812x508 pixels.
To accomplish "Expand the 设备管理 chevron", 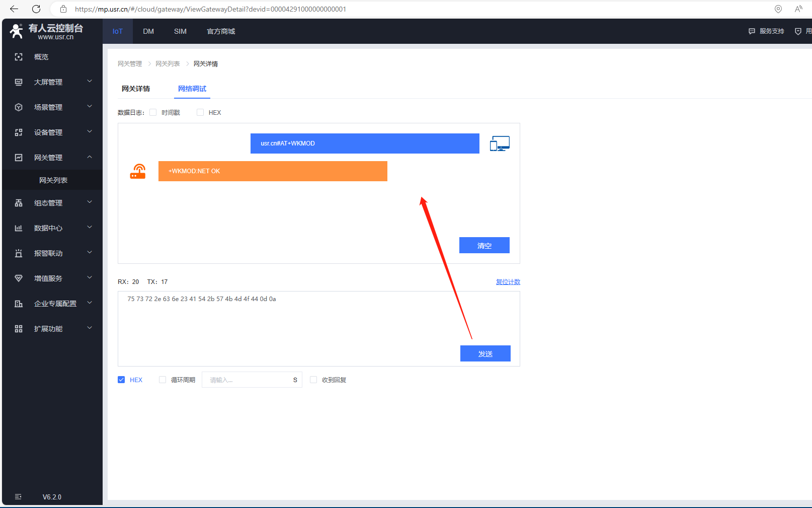I will click(90, 131).
